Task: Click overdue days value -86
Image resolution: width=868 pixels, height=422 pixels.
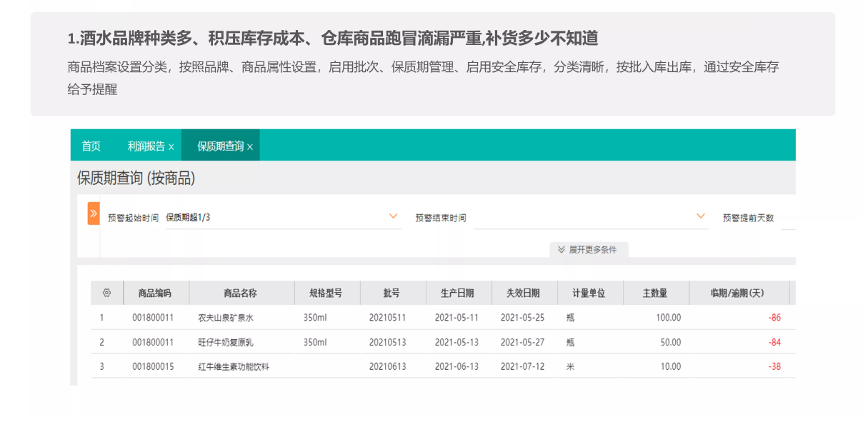Action: (x=774, y=318)
